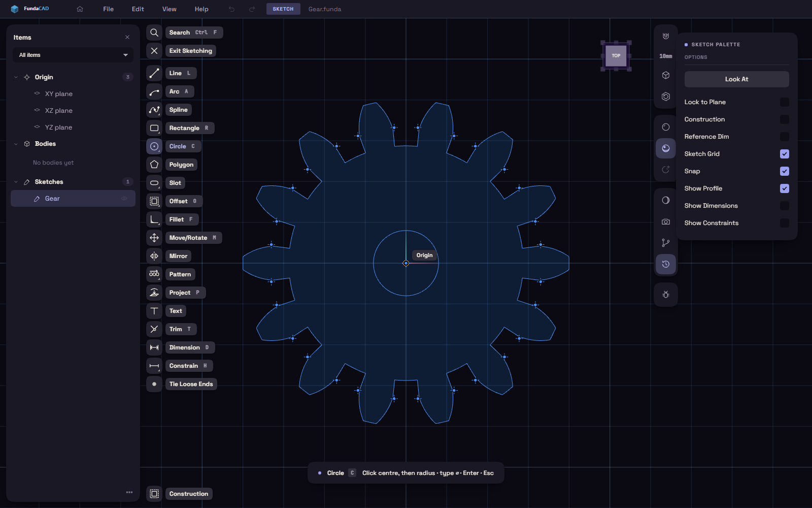The width and height of the screenshot is (812, 508).
Task: Select the XY plane item
Action: (59, 94)
